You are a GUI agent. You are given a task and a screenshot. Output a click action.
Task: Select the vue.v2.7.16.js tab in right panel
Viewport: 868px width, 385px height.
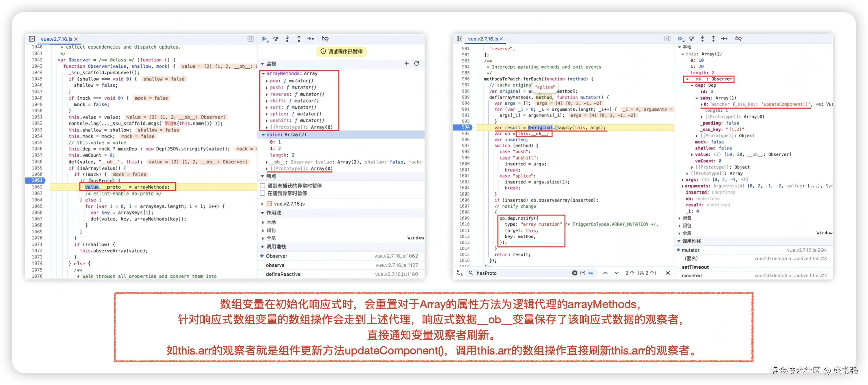pos(483,39)
